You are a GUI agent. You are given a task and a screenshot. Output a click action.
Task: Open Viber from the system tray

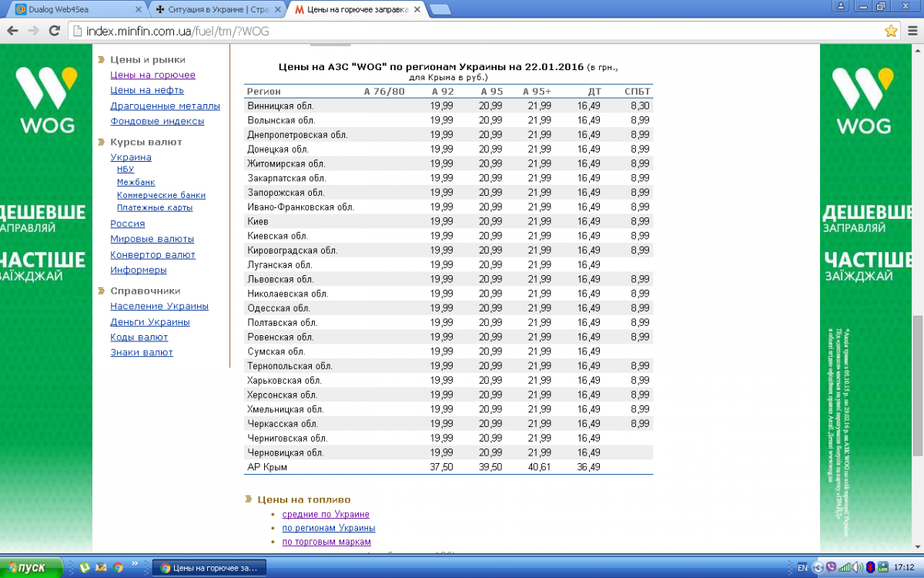[830, 568]
